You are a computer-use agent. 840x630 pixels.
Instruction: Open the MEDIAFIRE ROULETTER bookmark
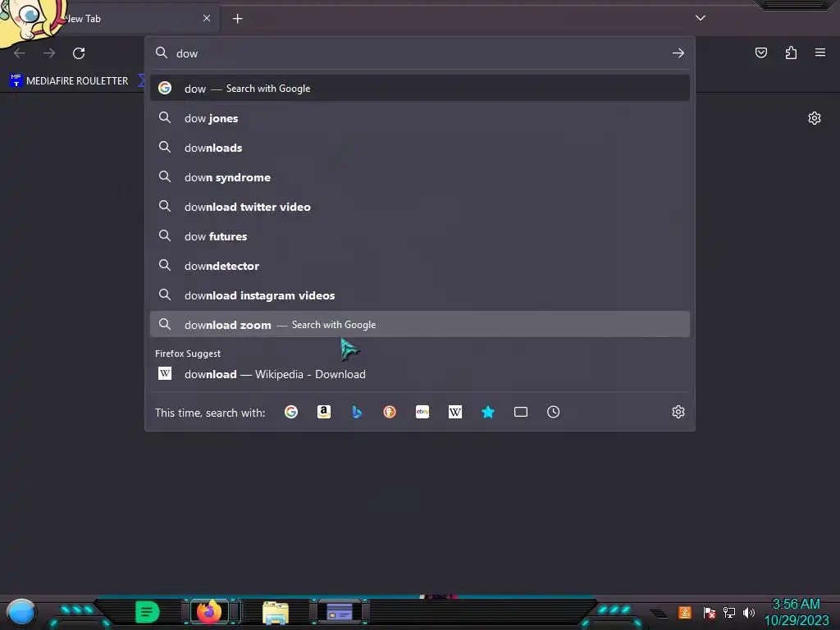pos(69,81)
